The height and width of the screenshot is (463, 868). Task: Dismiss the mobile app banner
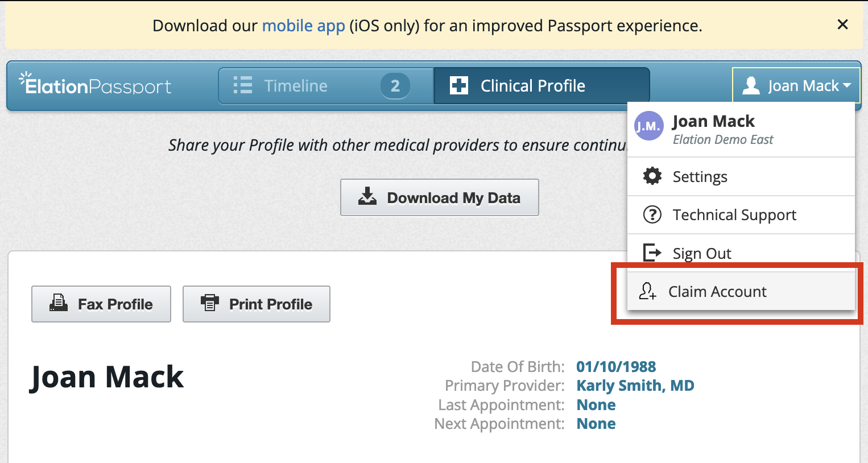[842, 24]
